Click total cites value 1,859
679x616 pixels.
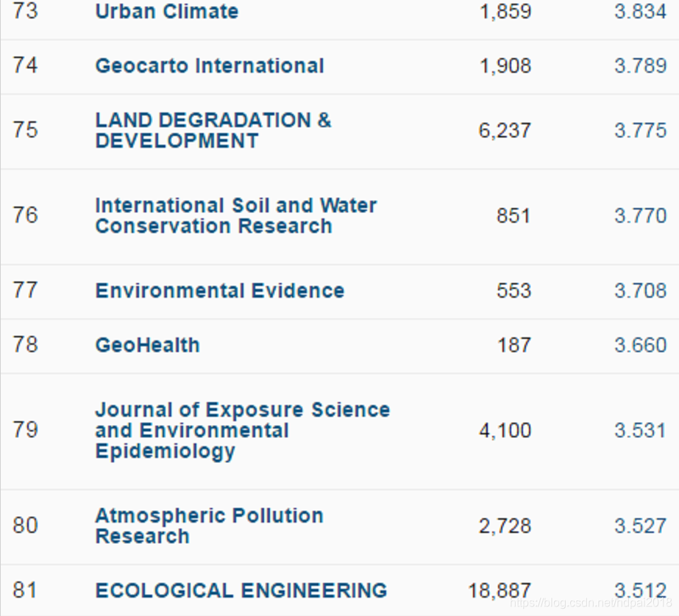(x=505, y=12)
